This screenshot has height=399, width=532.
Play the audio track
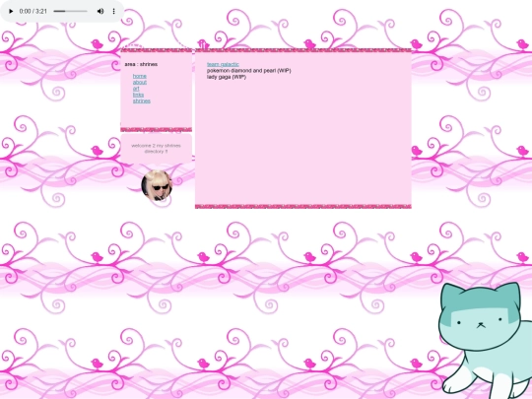pos(11,11)
